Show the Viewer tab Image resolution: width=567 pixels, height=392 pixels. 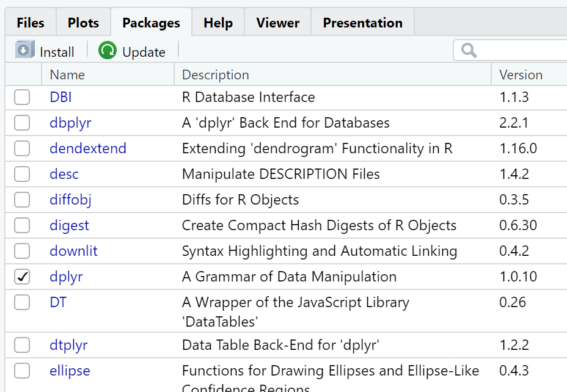coord(277,23)
